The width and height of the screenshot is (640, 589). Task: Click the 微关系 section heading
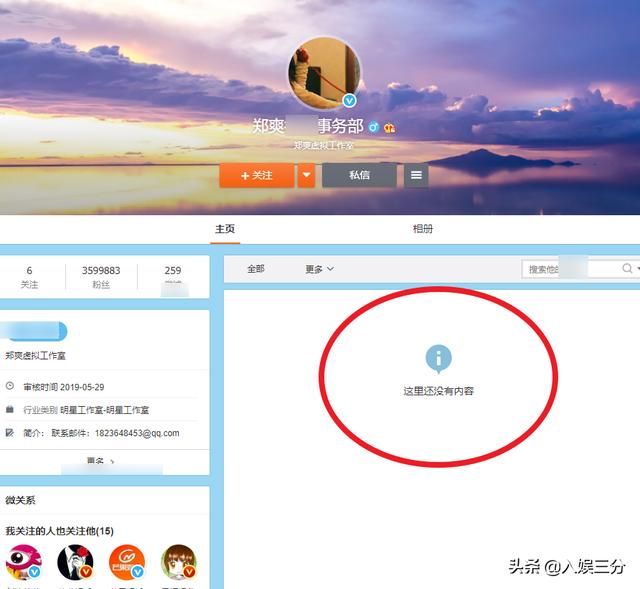pos(20,500)
